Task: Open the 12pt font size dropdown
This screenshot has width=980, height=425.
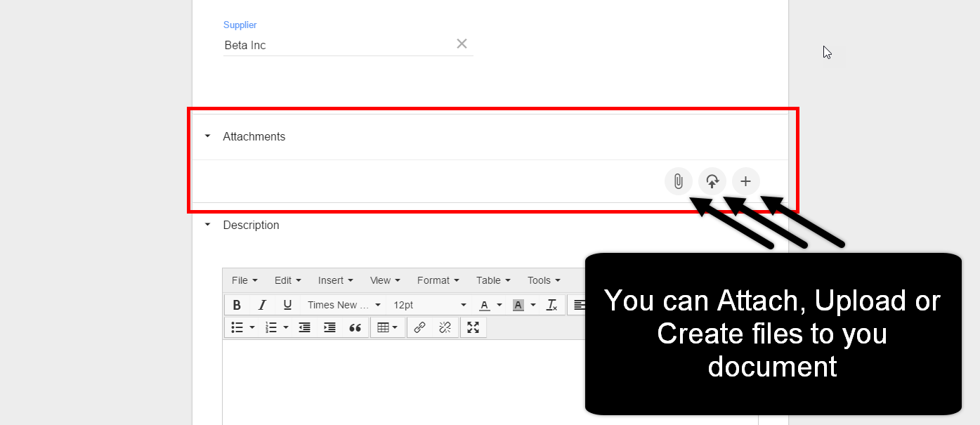Action: [429, 305]
